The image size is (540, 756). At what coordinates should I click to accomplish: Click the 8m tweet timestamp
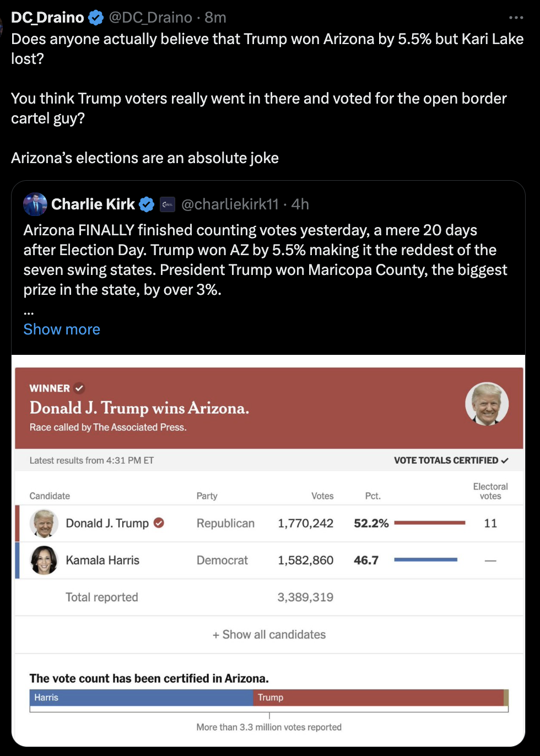tap(215, 18)
